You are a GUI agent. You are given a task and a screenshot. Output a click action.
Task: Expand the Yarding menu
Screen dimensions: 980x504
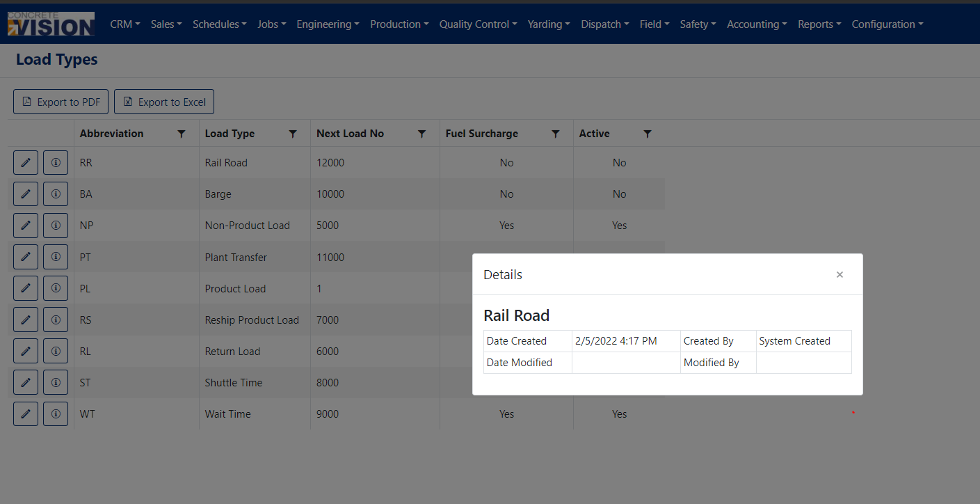(549, 24)
